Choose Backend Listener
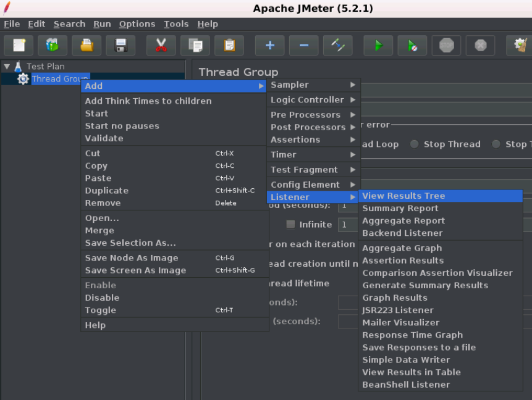Viewport: 532px width, 400px height. pyautogui.click(x=441, y=233)
